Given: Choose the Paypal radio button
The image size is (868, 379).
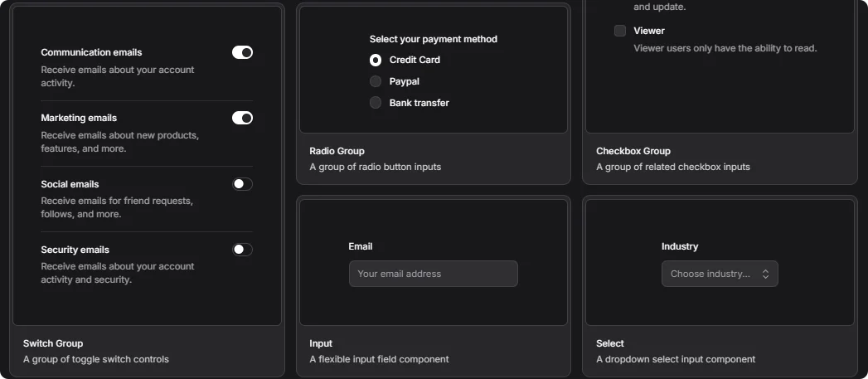Looking at the screenshot, I should (376, 81).
